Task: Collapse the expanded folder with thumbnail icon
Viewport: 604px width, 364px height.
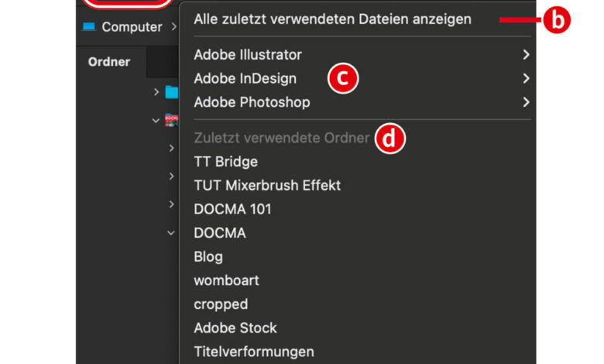Action: (x=157, y=121)
